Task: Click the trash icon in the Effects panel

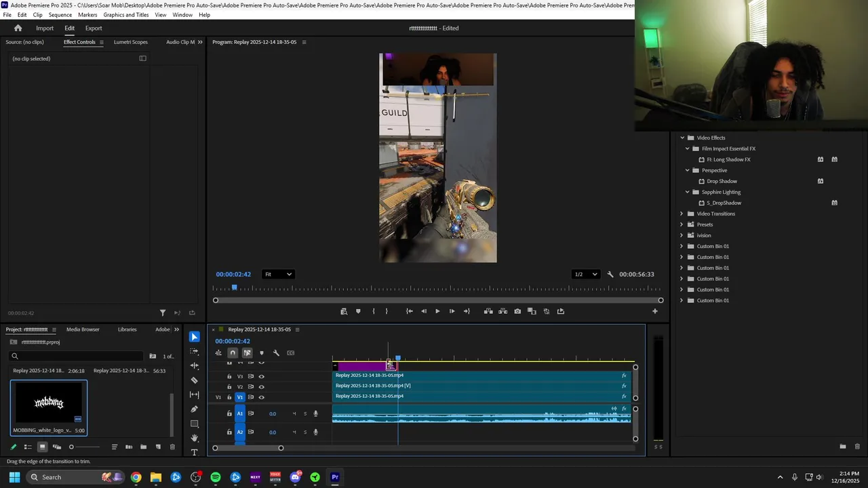Action: [x=857, y=446]
